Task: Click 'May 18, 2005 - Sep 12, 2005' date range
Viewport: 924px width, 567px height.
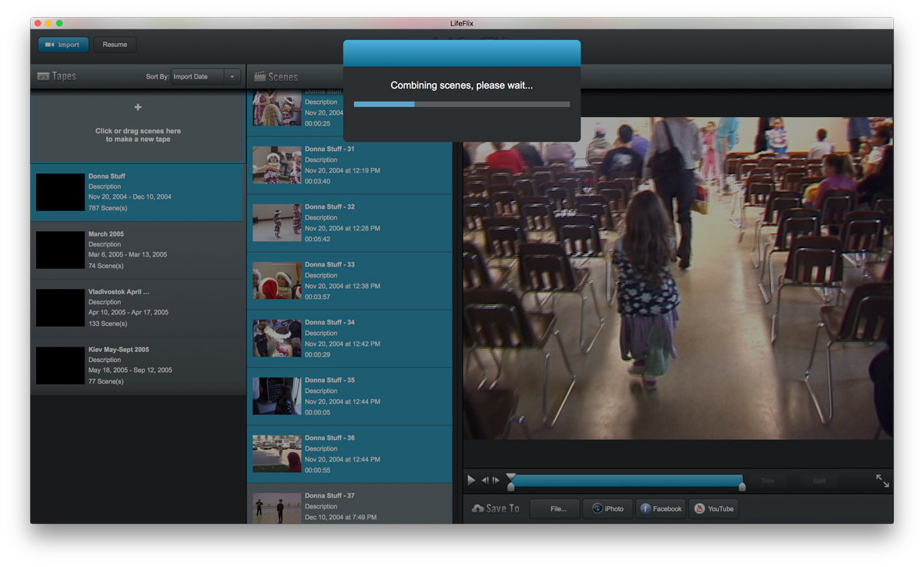Action: pos(130,370)
